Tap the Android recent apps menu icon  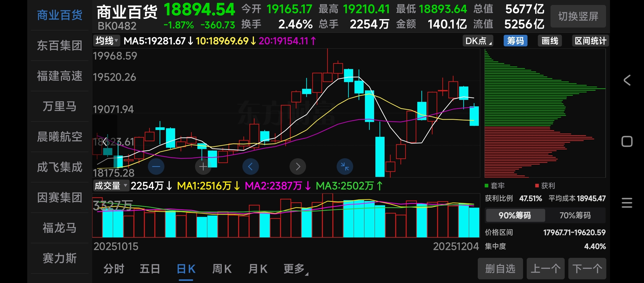[627, 203]
